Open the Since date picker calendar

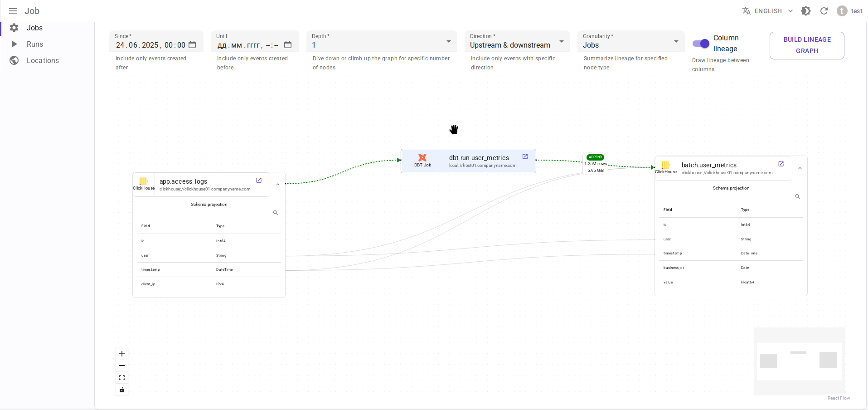click(x=192, y=44)
